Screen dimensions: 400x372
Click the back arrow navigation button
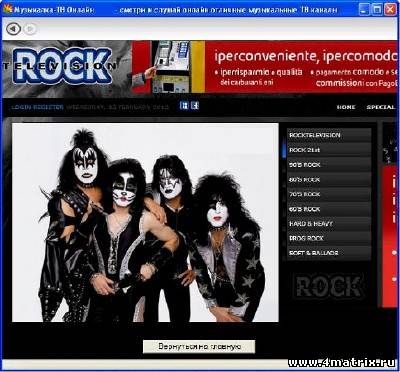[13, 29]
